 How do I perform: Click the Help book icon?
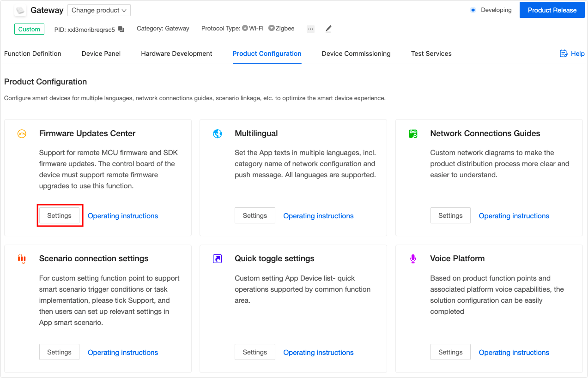564,54
